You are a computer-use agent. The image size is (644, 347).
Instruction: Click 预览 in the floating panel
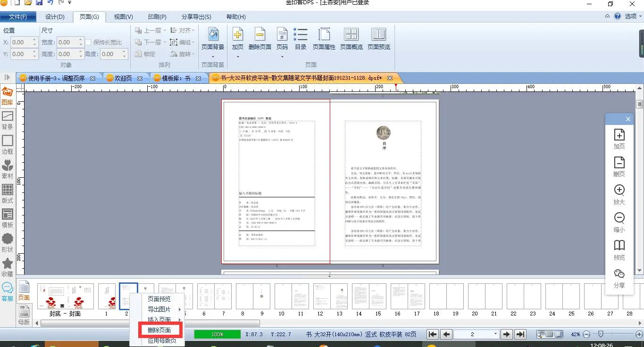pos(619,250)
